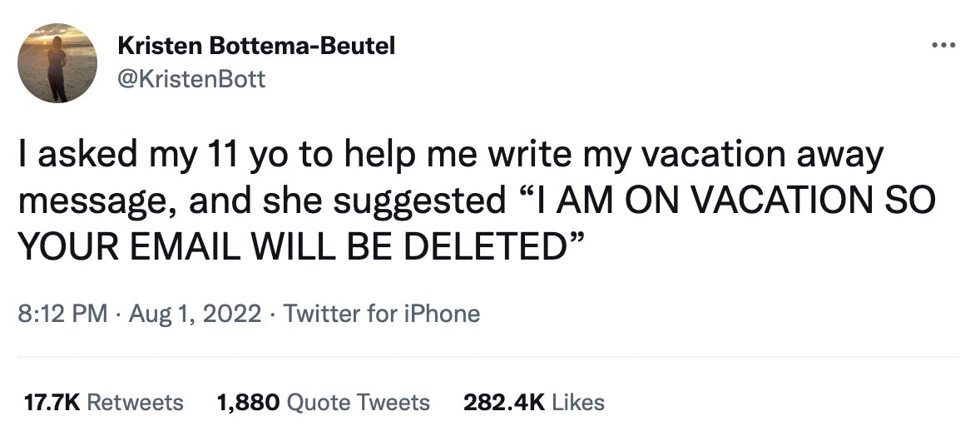Click the tweet text about vacation away message
The height and width of the screenshot is (436, 980).
click(477, 201)
